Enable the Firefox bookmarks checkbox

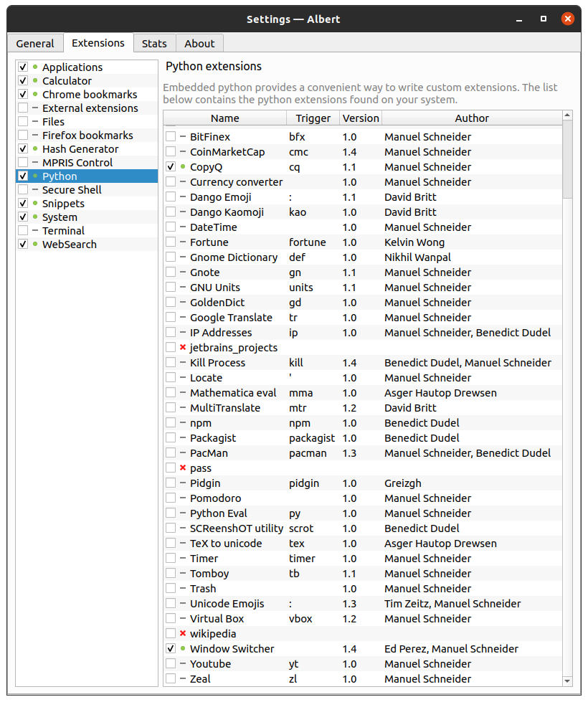pos(23,136)
